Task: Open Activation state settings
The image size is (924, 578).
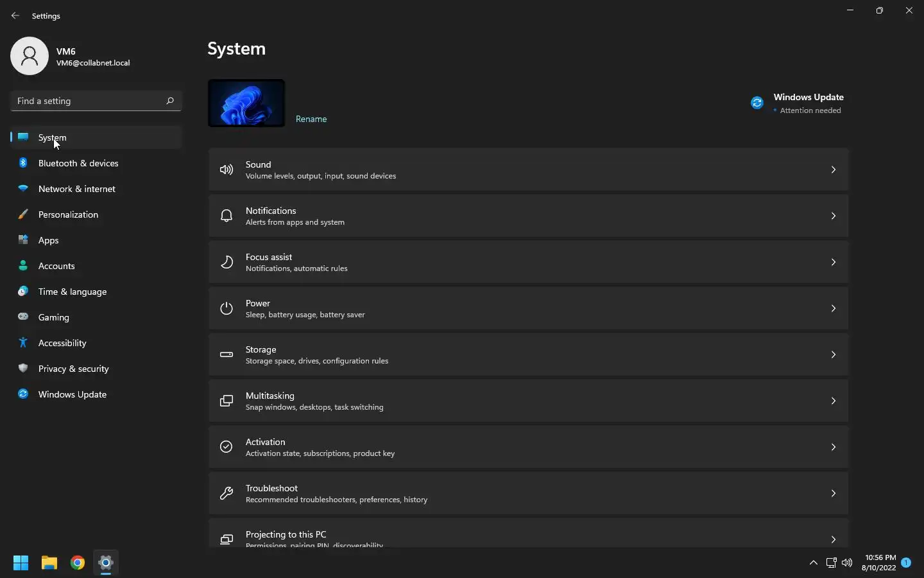Action: point(528,447)
